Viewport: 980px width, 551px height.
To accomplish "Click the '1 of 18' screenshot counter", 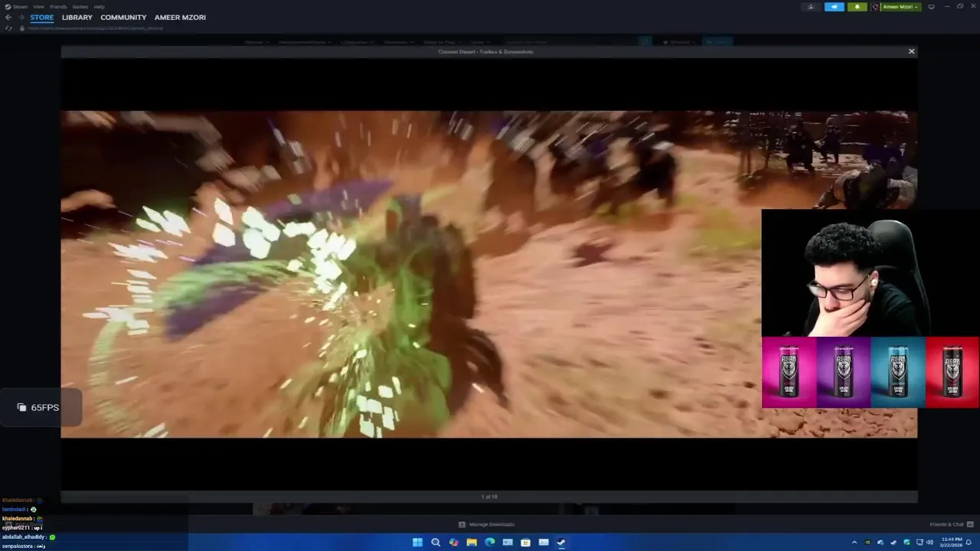I will point(489,497).
